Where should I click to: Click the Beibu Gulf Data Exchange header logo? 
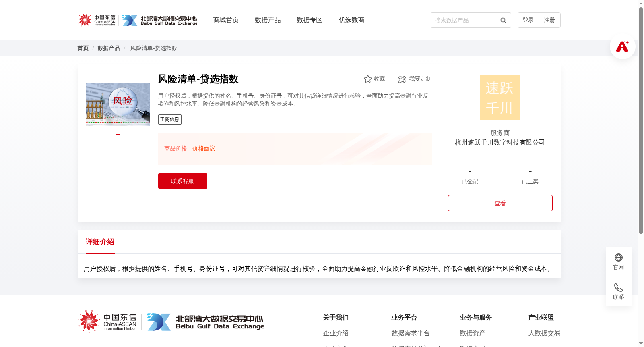point(160,20)
